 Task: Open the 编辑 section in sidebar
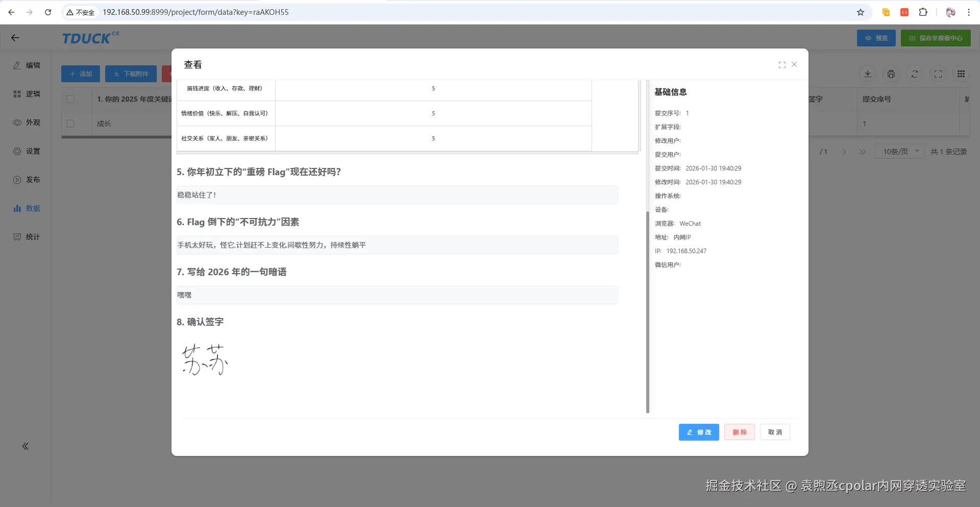pos(27,65)
